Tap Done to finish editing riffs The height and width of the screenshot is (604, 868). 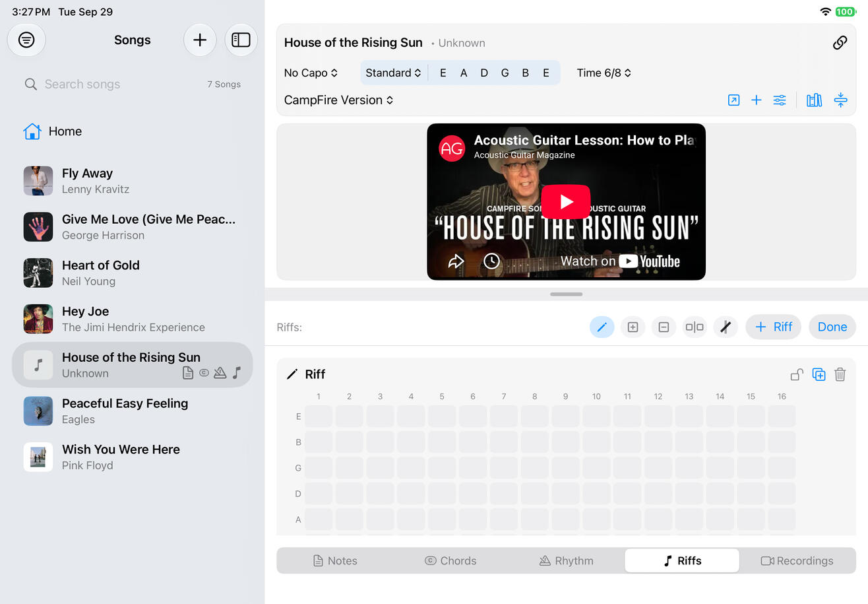click(x=832, y=327)
